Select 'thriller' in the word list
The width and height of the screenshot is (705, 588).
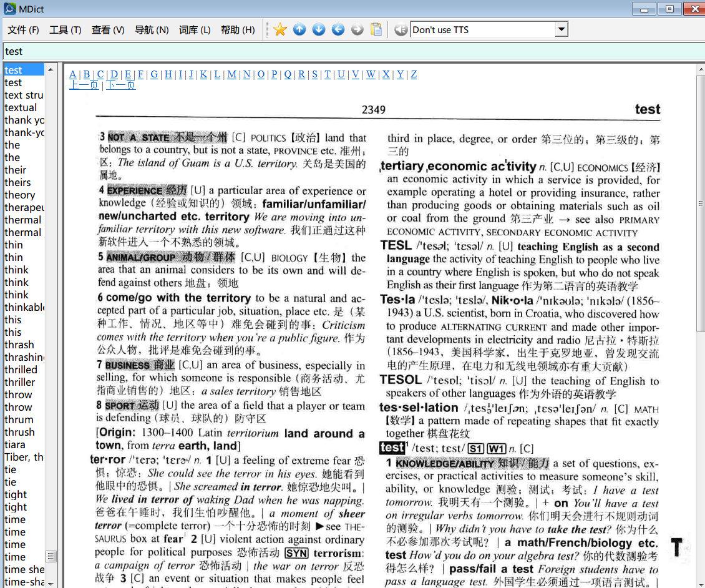click(24, 383)
